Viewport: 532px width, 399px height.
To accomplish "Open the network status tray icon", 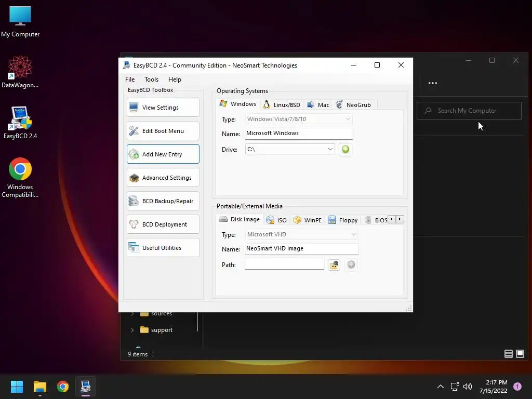I will click(455, 387).
